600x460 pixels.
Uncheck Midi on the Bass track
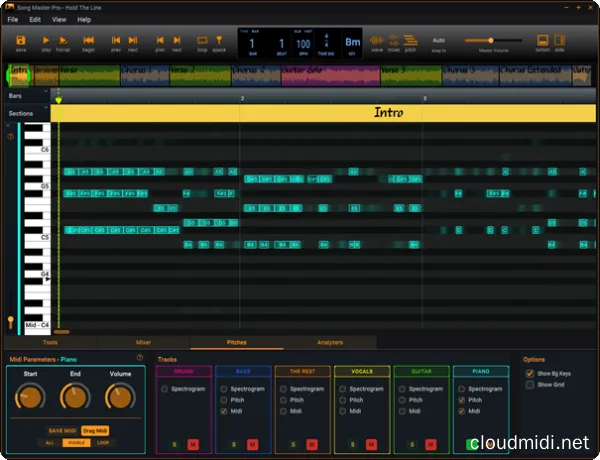click(224, 411)
